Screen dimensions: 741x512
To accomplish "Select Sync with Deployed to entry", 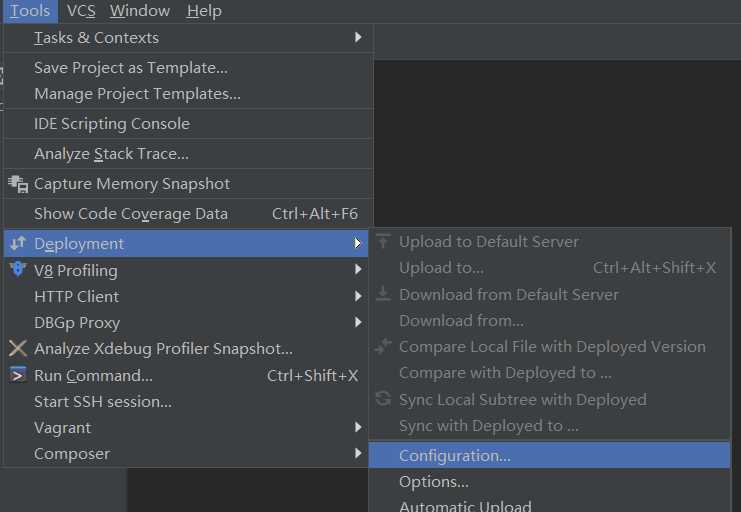I will pos(489,426).
